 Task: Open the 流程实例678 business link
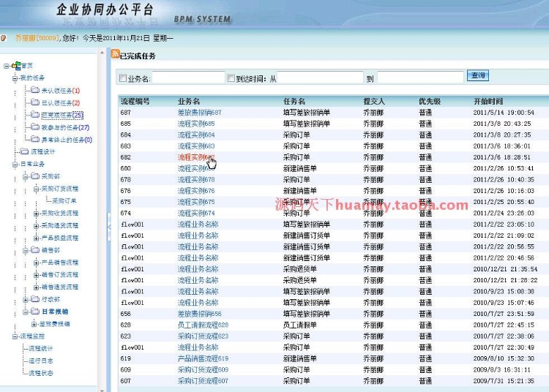pos(196,179)
